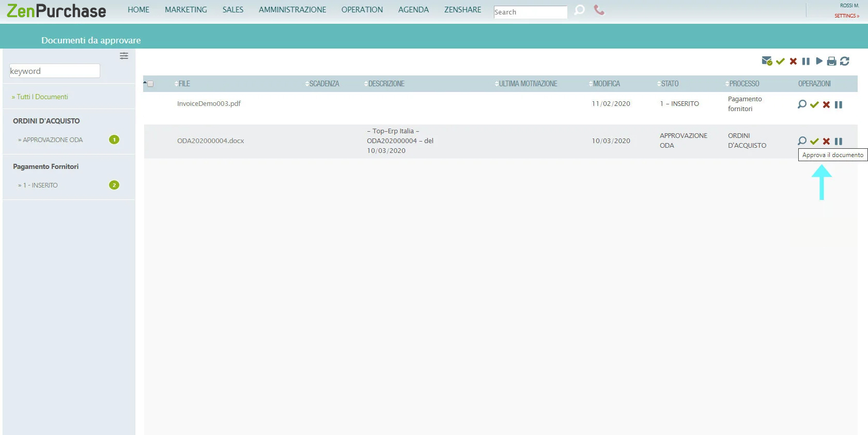Click the red phone icon in header
868x435 pixels.
pos(599,10)
